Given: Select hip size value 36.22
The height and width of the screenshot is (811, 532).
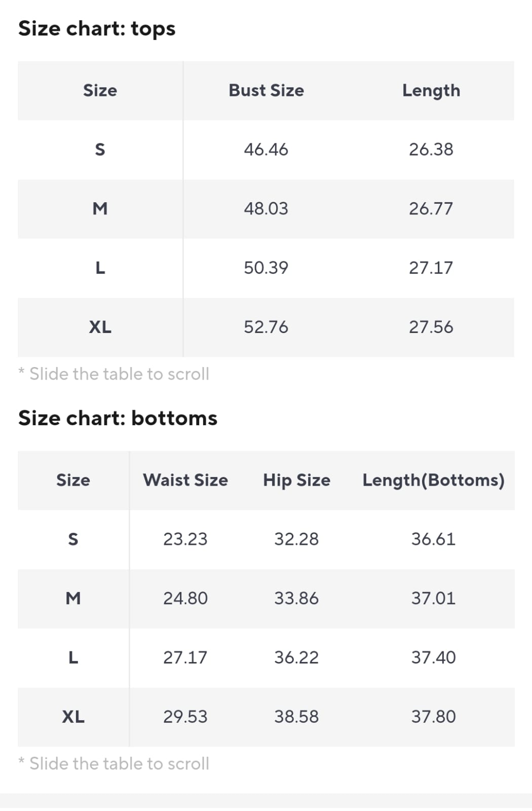Looking at the screenshot, I should click(296, 657).
